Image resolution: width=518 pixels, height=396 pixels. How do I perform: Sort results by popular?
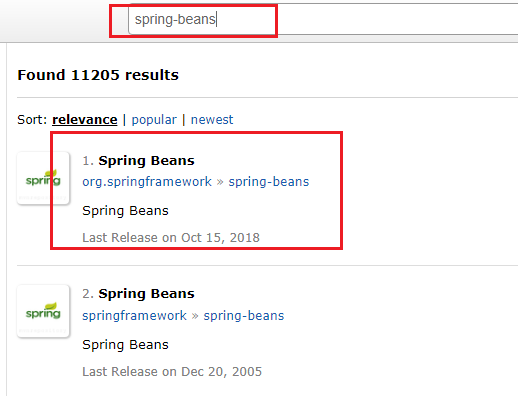[154, 120]
